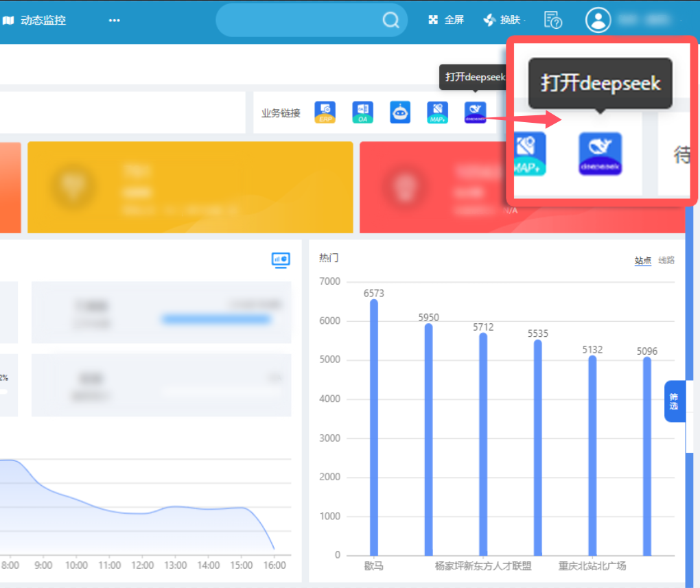700x588 pixels.
Task: Open MAP+ icon in 业务链接 row
Action: [437, 112]
